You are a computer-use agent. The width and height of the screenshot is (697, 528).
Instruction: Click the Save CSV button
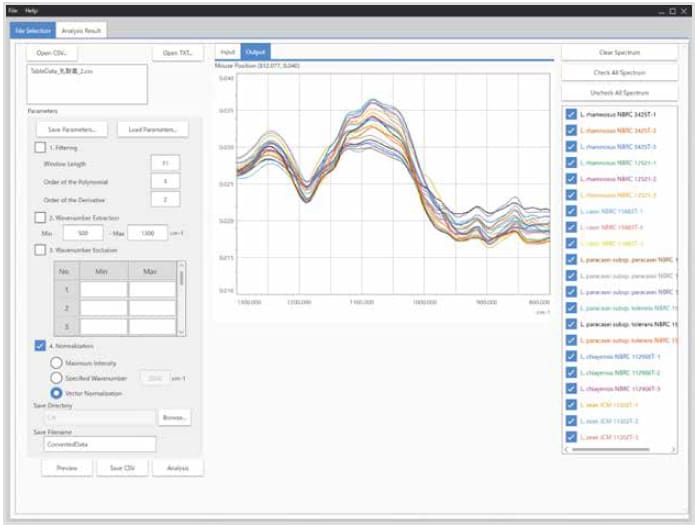[122, 468]
